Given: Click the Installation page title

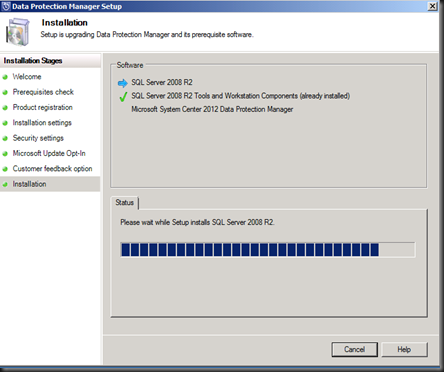Looking at the screenshot, I should pyautogui.click(x=65, y=23).
